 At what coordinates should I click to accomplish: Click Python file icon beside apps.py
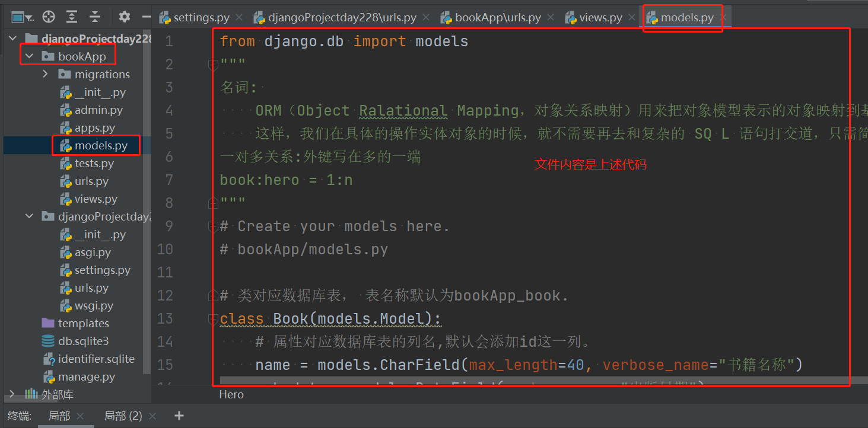pos(65,128)
